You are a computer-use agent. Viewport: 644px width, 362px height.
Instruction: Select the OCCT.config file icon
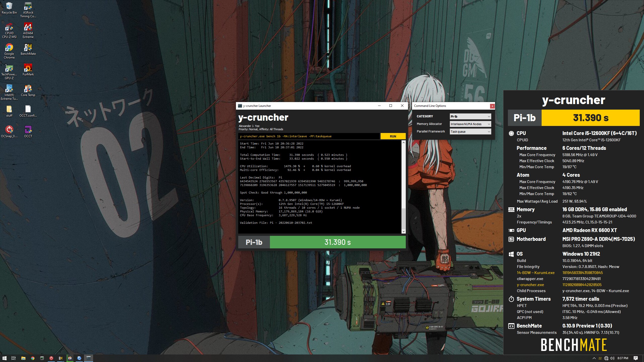pos(28,111)
